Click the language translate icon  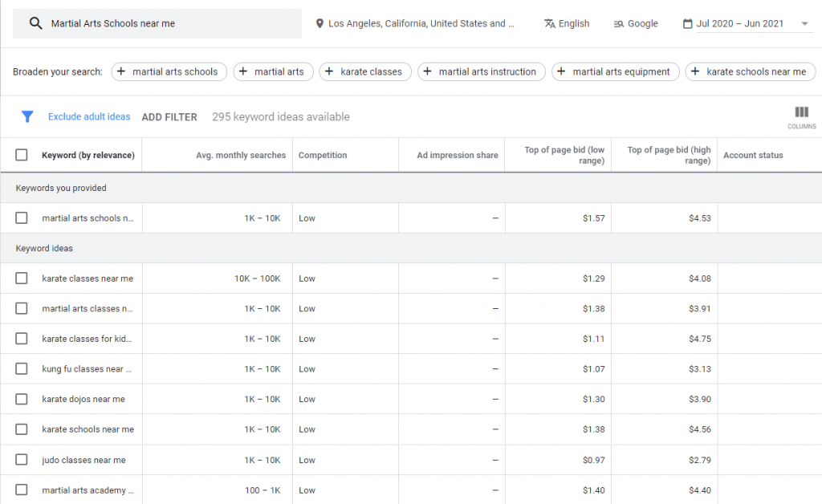click(549, 23)
